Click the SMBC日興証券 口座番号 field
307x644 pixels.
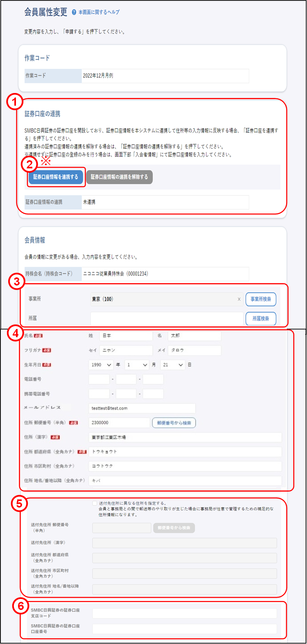point(185,629)
